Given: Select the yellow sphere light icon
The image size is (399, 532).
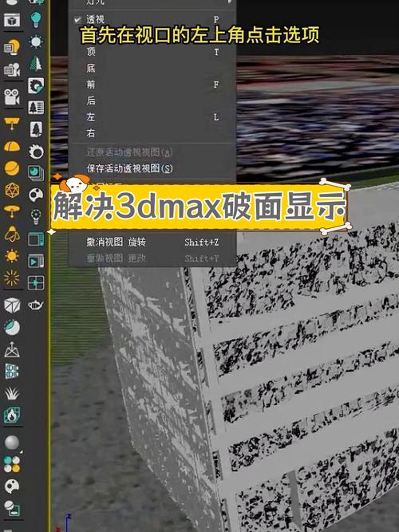Looking at the screenshot, I should (x=12, y=168).
